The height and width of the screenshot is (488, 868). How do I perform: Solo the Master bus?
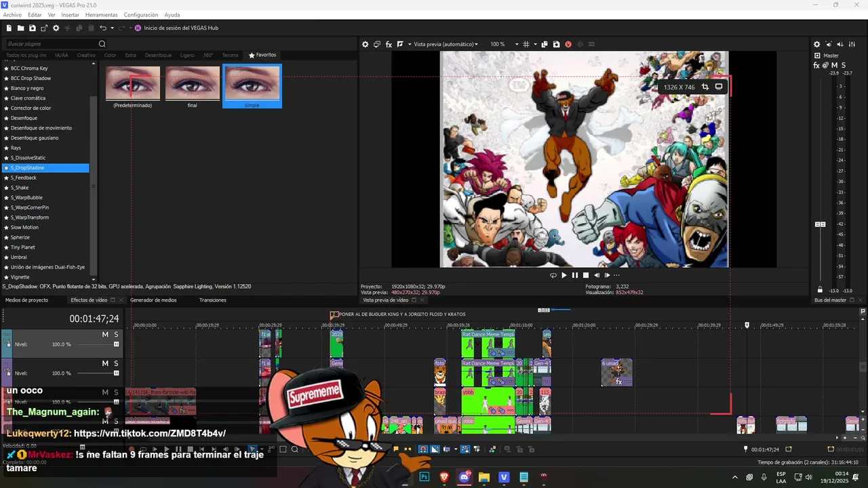(x=844, y=65)
